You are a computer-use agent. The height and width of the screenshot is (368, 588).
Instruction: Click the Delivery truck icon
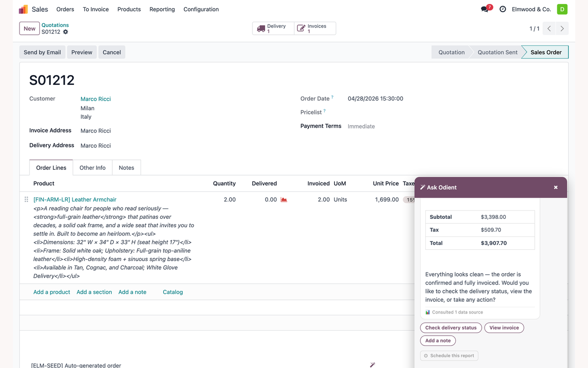point(261,28)
